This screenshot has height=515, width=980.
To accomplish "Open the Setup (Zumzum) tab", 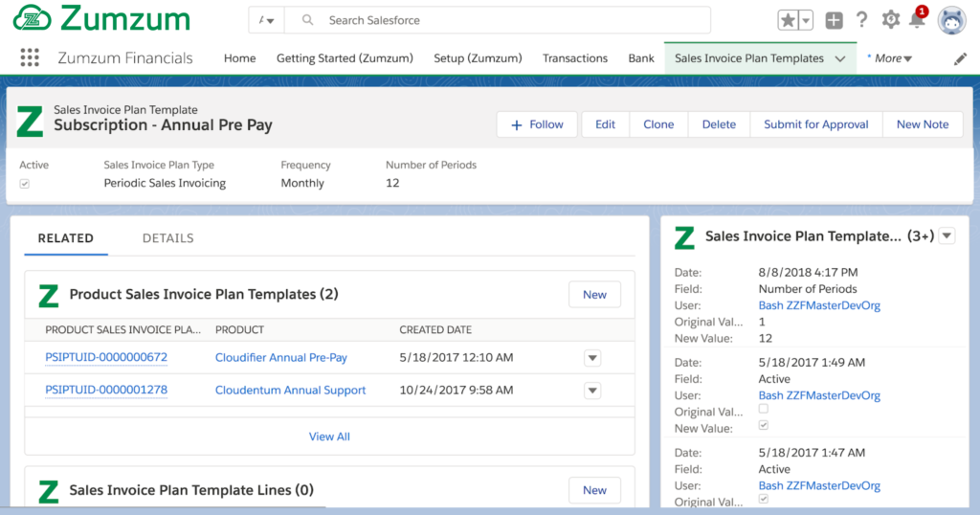I will point(478,58).
